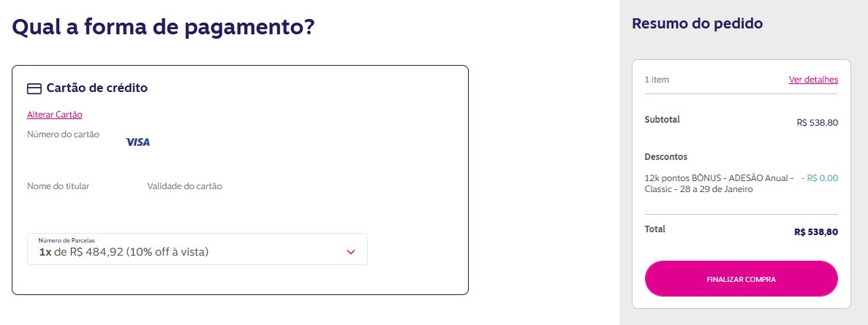Click the Nome do titular label
868x325 pixels.
pyautogui.click(x=58, y=186)
